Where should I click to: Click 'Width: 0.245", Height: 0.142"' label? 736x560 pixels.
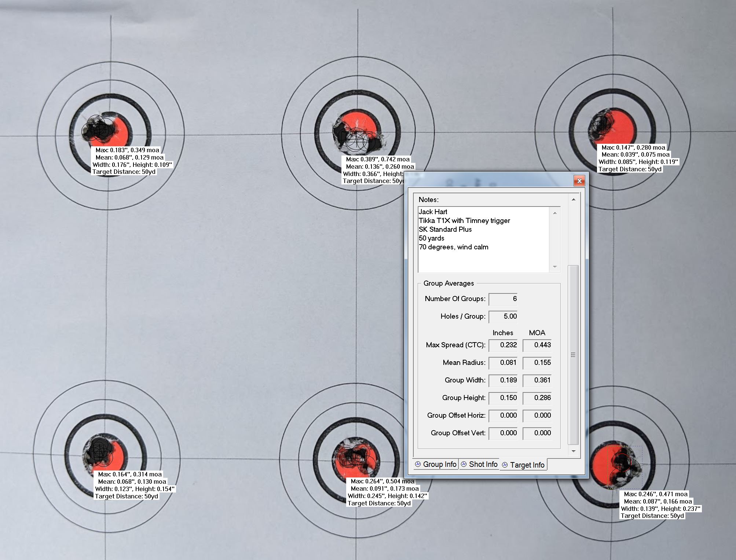point(387,496)
